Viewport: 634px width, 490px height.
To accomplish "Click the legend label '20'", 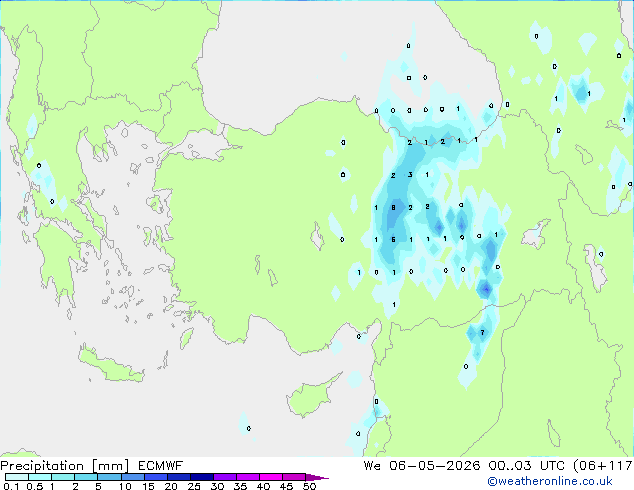I will pos(171,486).
